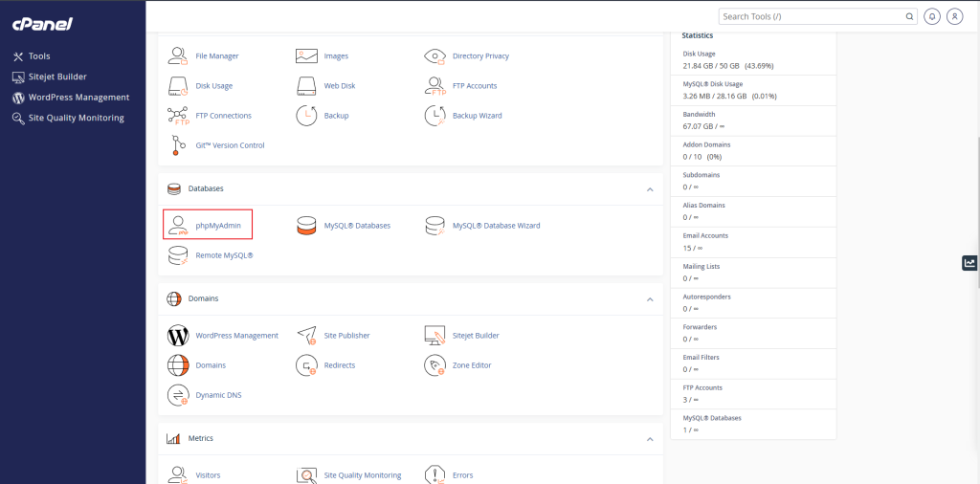Click the cPanel logo

pyautogui.click(x=42, y=24)
